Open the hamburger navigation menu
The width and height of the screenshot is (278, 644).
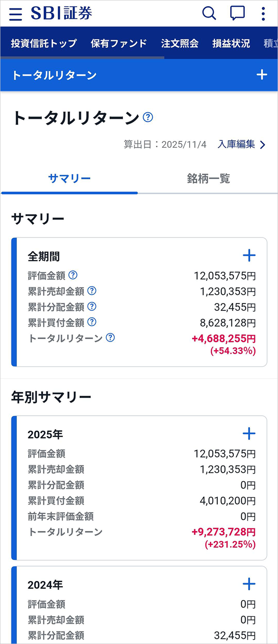pos(15,14)
